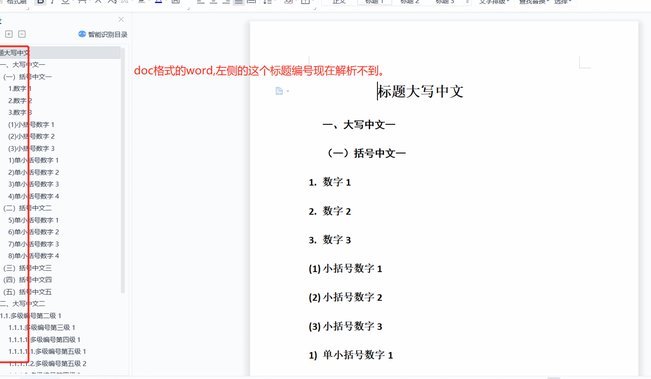Select outline entry 1.数字1
This screenshot has height=379, width=651.
(x=20, y=89)
